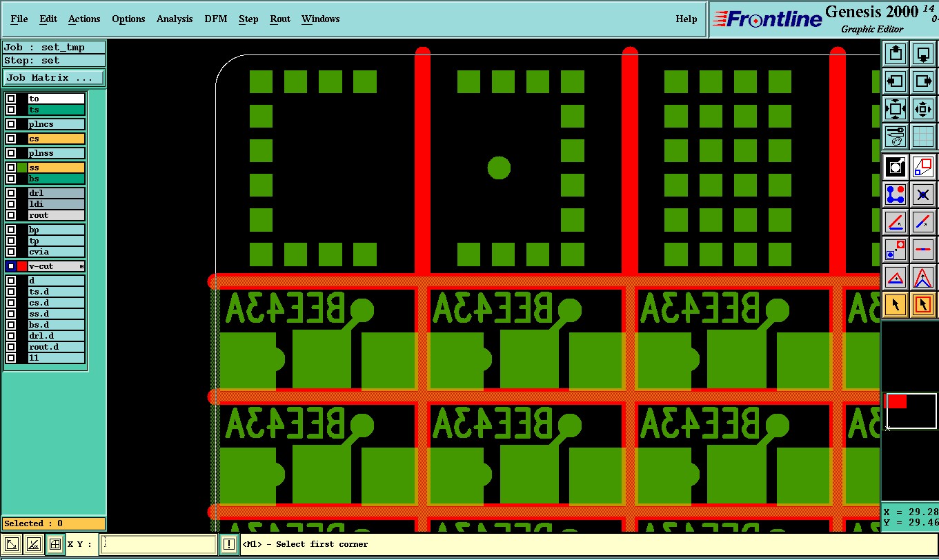Select the 'ldi' layer name

[56, 204]
